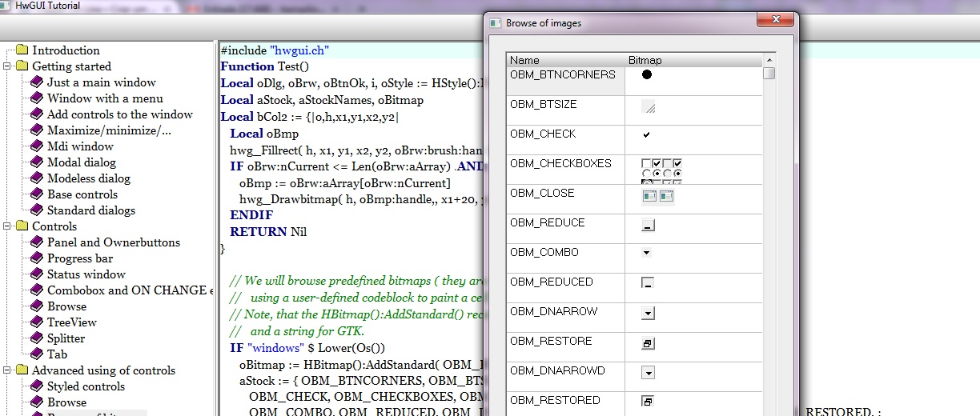This screenshot has height=416, width=980.
Task: Collapse the Controls tree folder
Action: pyautogui.click(x=7, y=226)
